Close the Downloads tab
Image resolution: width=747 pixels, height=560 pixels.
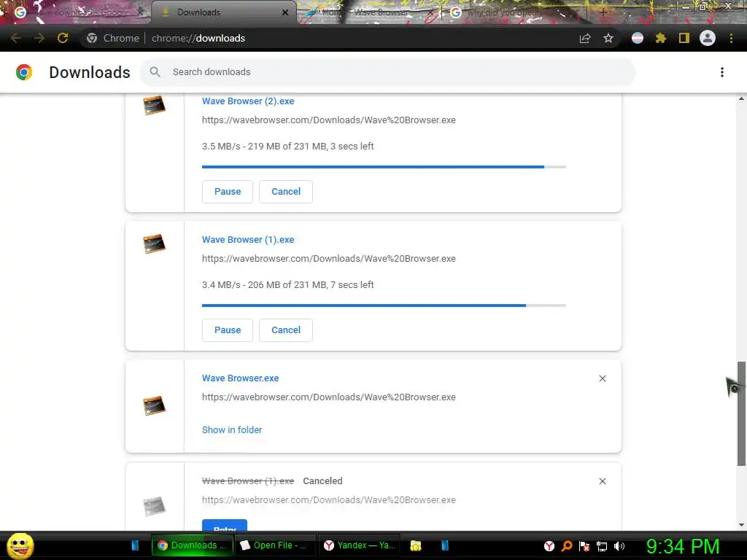coord(285,12)
